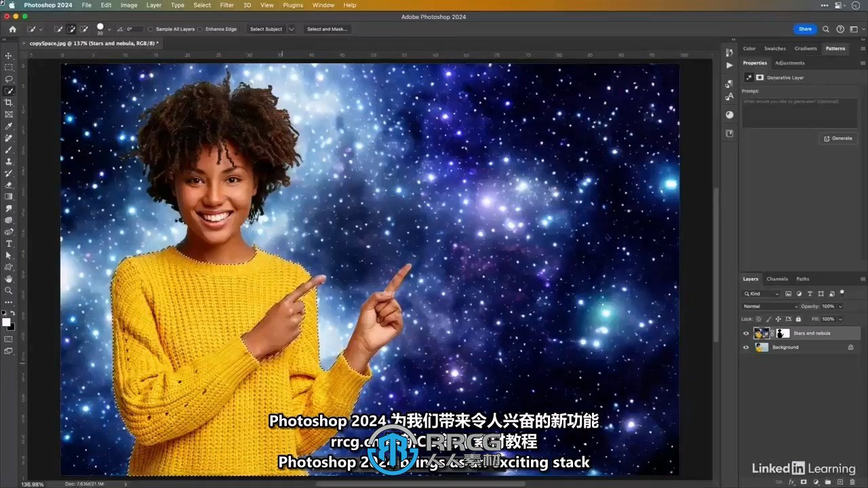This screenshot has height=488, width=868.
Task: Click New selection brush mode icon
Action: point(58,29)
